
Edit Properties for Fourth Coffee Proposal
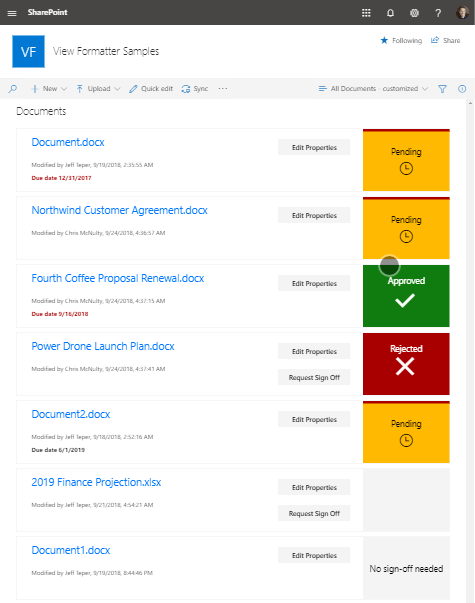pyautogui.click(x=314, y=283)
